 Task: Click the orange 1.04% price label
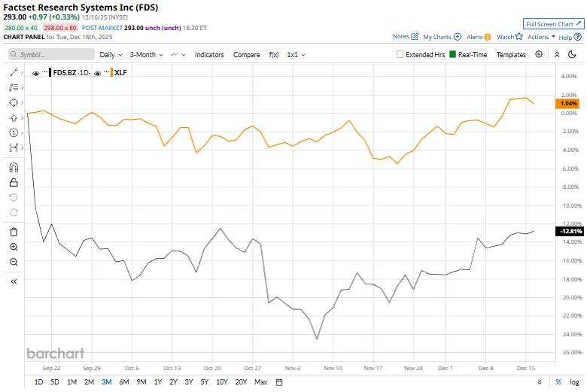567,103
